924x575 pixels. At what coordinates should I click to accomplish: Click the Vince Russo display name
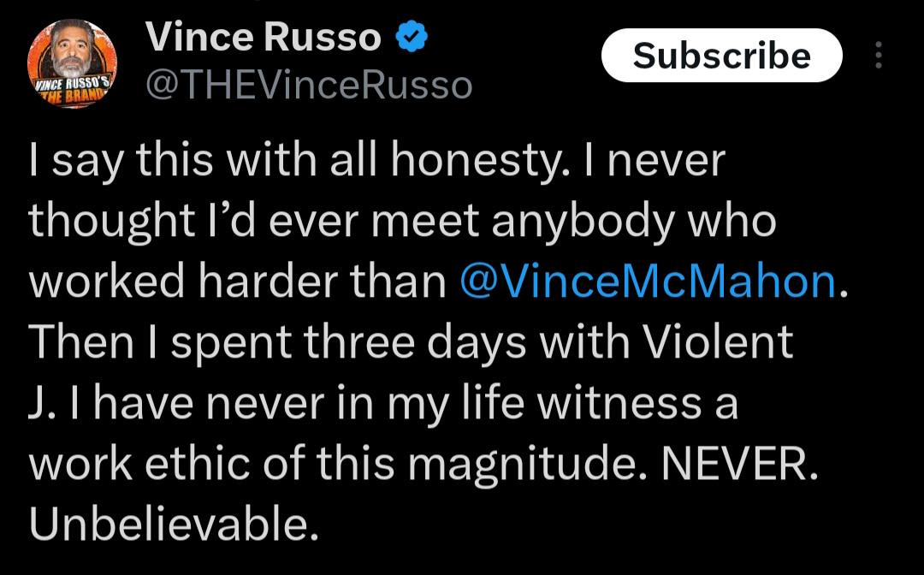[x=264, y=37]
